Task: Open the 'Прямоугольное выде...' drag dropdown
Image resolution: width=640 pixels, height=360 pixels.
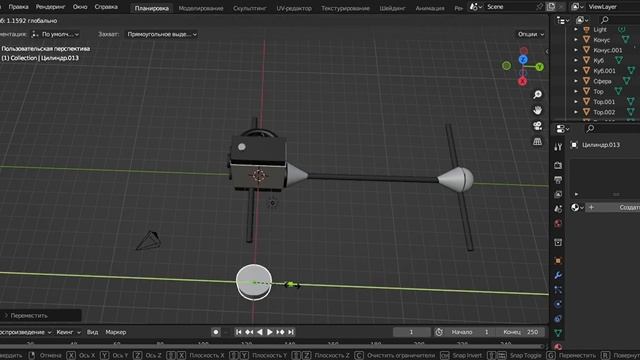Action: [162, 34]
